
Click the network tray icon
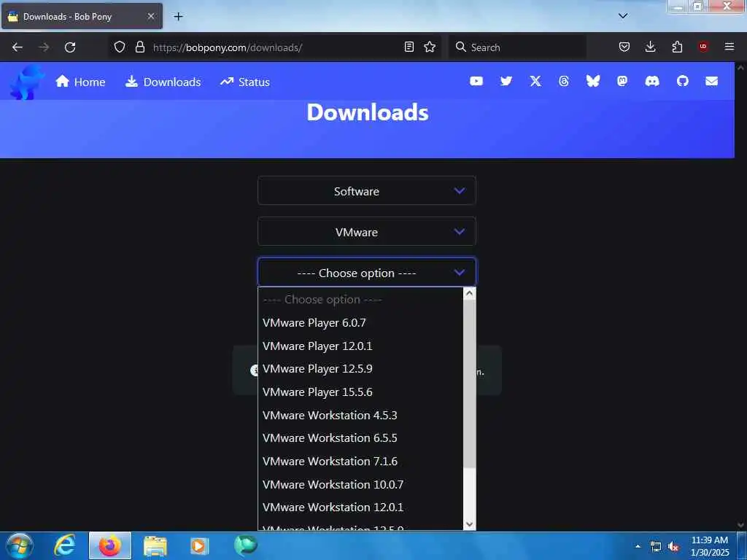click(656, 547)
